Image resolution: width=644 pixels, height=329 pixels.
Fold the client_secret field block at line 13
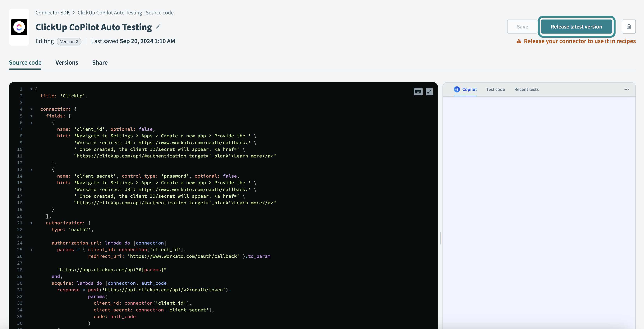click(32, 170)
